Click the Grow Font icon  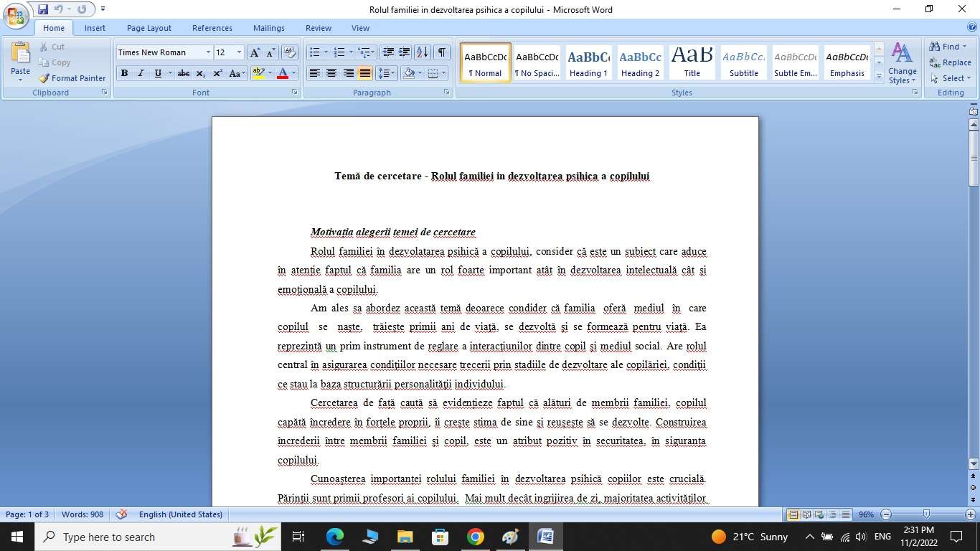click(x=255, y=52)
